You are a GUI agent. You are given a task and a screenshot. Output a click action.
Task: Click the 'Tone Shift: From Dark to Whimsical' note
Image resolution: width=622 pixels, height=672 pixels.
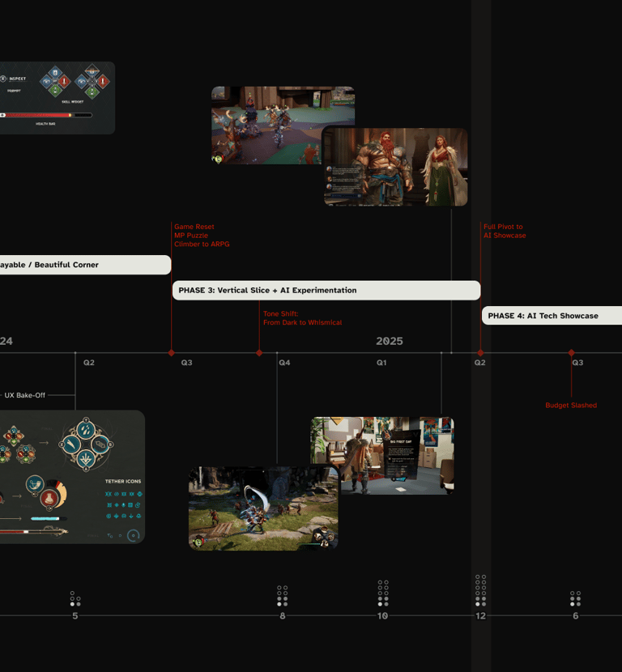303,318
